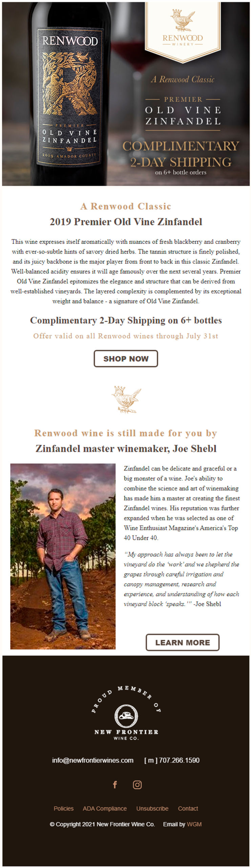Click the Facebook icon in the footer

point(115,785)
